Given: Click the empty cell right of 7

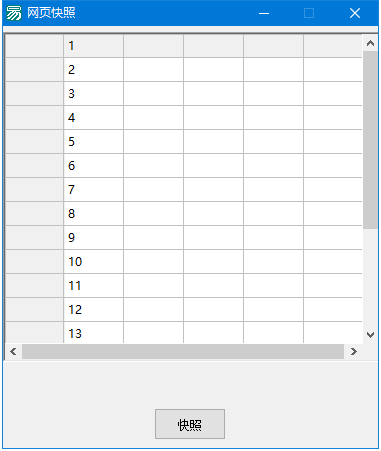Looking at the screenshot, I should tap(153, 190).
